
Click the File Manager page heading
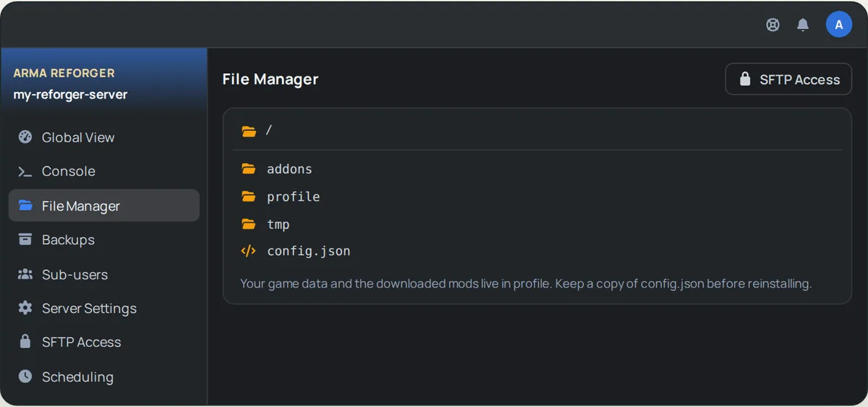[271, 79]
